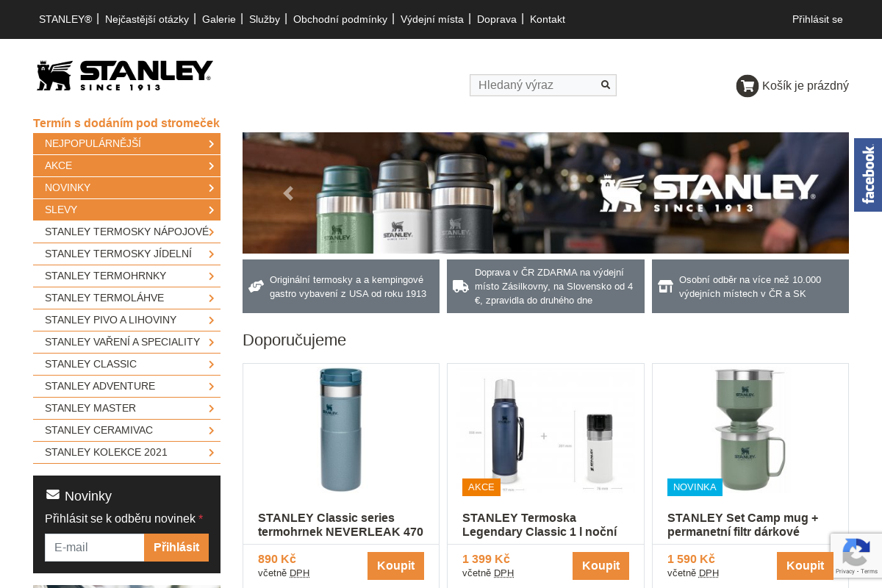This screenshot has width=882, height=588.
Task: Select the AKCE category in the sidebar
Action: 126,165
